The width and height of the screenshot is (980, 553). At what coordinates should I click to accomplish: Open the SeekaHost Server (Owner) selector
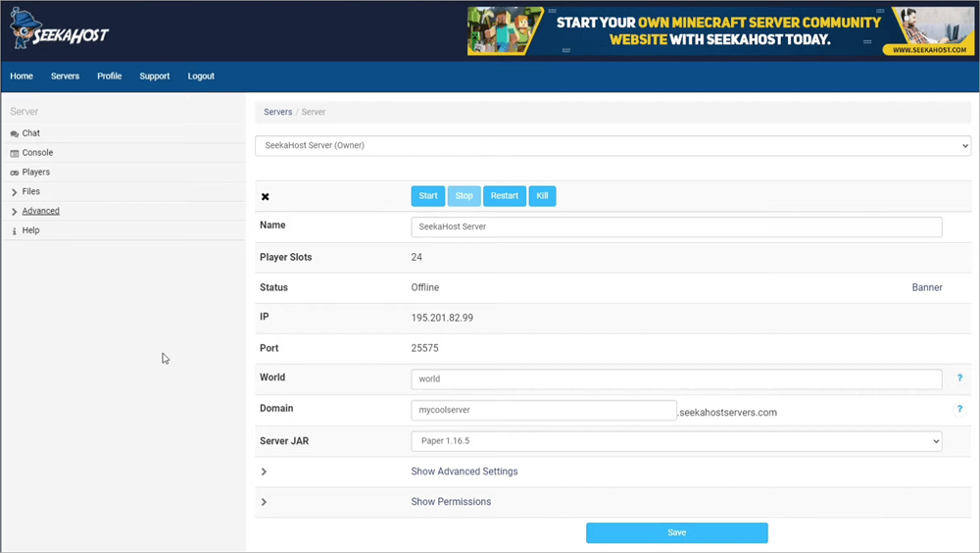(612, 146)
